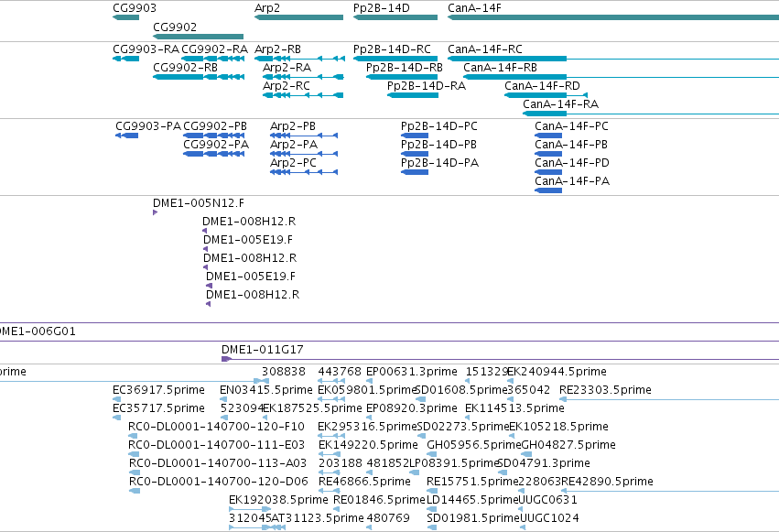Viewport: 779px width, 532px height.
Task: Select the Arp2-RC transcript
Action: pos(303,95)
